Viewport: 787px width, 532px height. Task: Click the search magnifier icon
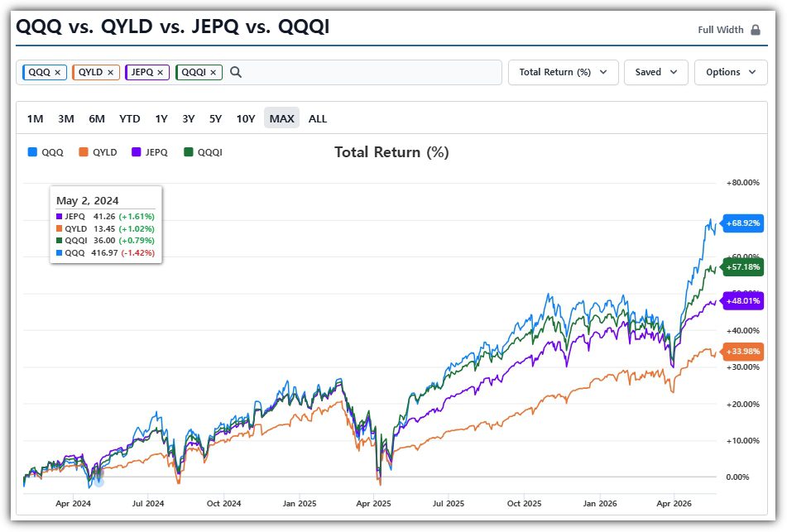pos(235,72)
